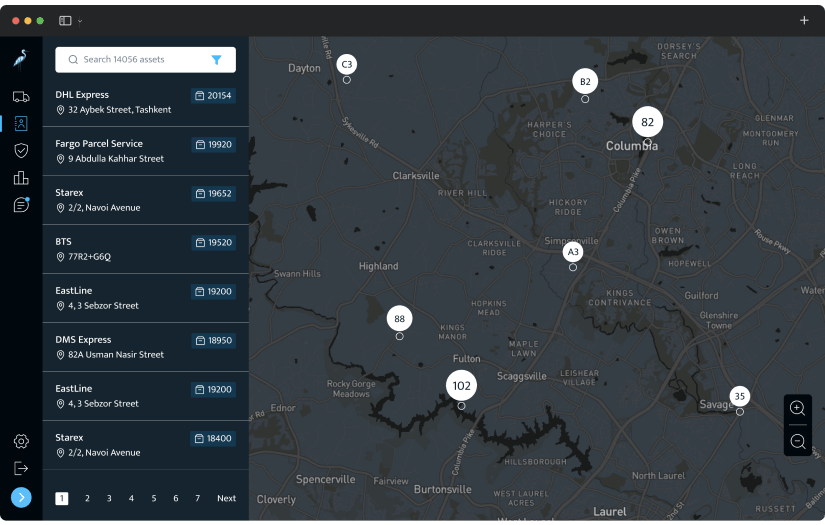Open the DHL Express asset row
The height and width of the screenshot is (525, 825).
[146, 102]
